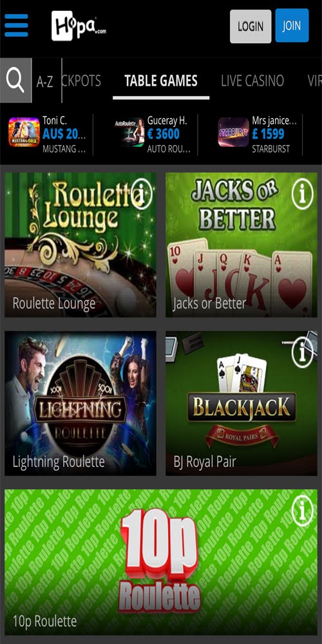322x644 pixels.
Task: Open the Lightning Roulette game tile
Action: coord(80,403)
